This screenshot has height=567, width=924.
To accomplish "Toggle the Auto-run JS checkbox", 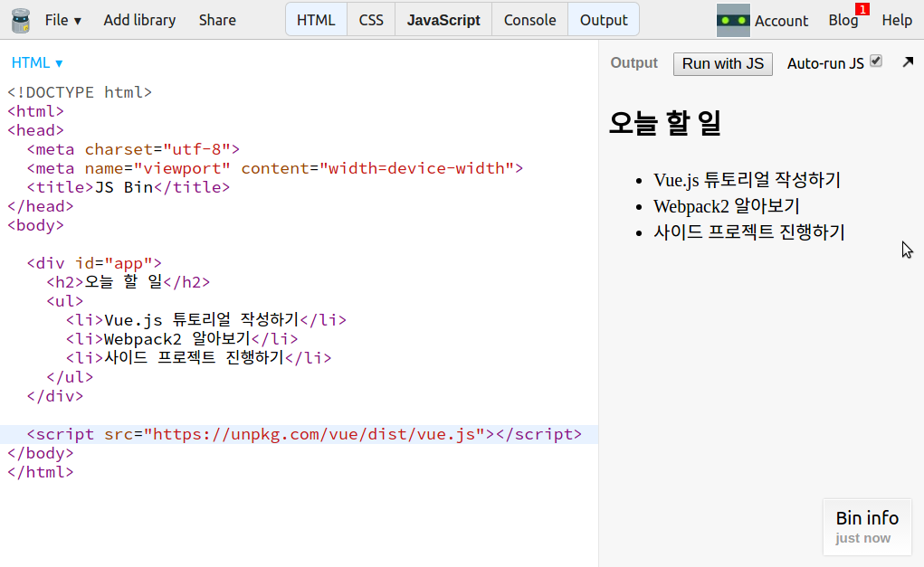I will tap(875, 61).
